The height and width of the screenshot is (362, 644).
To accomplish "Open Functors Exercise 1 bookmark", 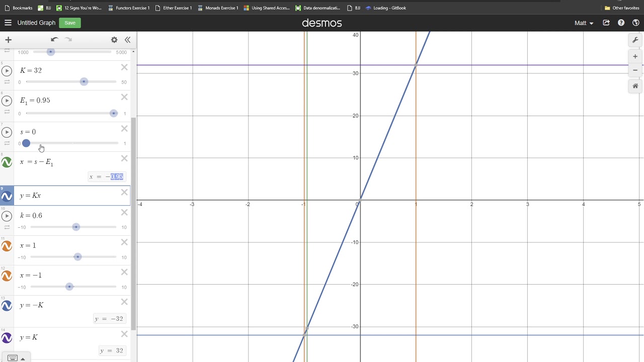I will 129,8.
